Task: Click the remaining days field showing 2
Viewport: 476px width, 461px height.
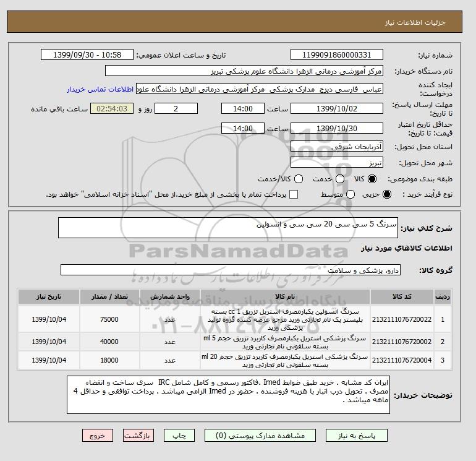Action: pos(176,108)
